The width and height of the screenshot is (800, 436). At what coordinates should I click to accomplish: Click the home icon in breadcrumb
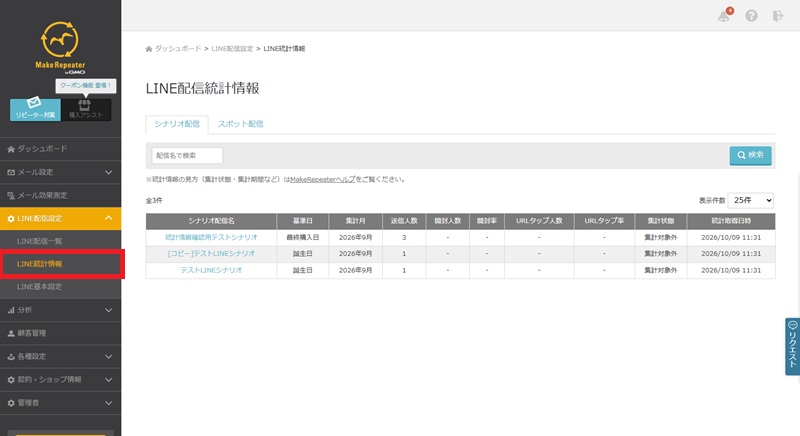pyautogui.click(x=149, y=49)
